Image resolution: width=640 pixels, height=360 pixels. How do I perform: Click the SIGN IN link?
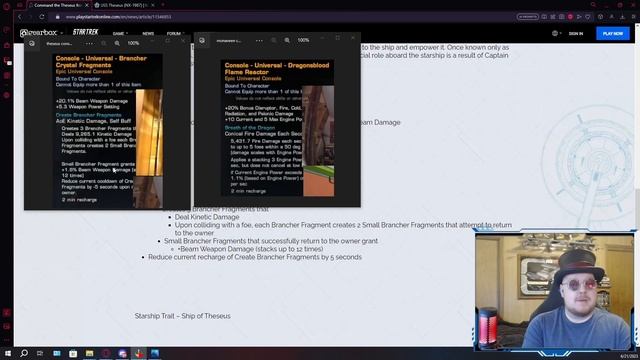point(576,33)
